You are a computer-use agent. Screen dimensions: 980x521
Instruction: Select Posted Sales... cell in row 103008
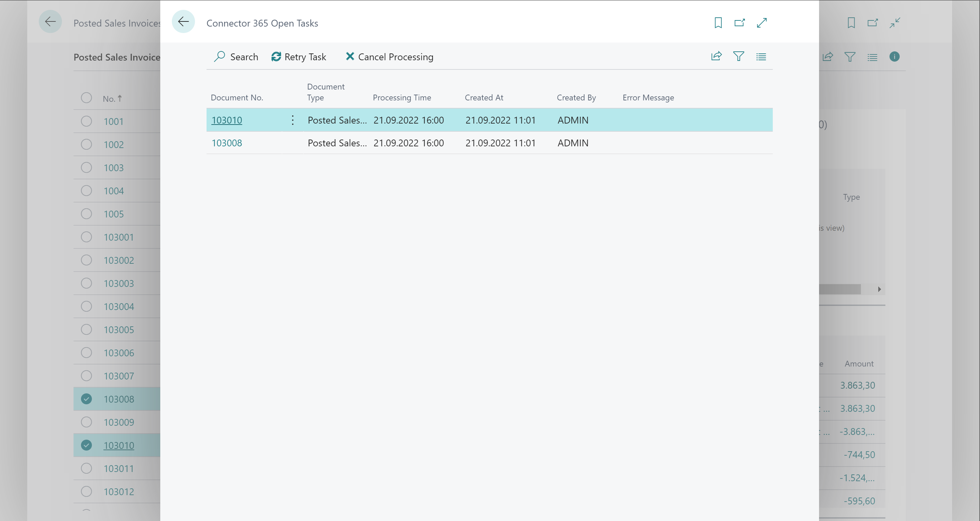tap(337, 143)
